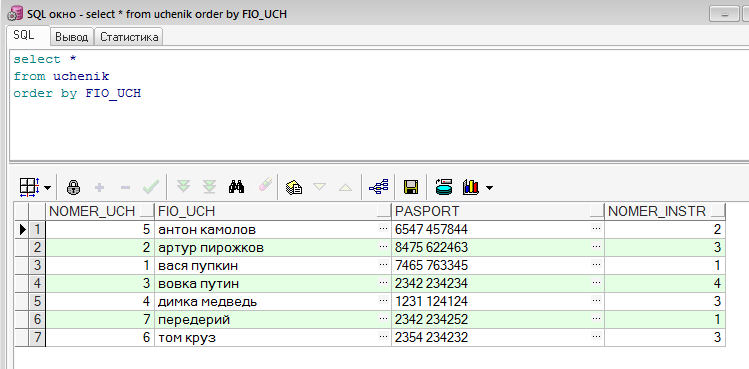Click the fetch next page icon

pos(183,187)
